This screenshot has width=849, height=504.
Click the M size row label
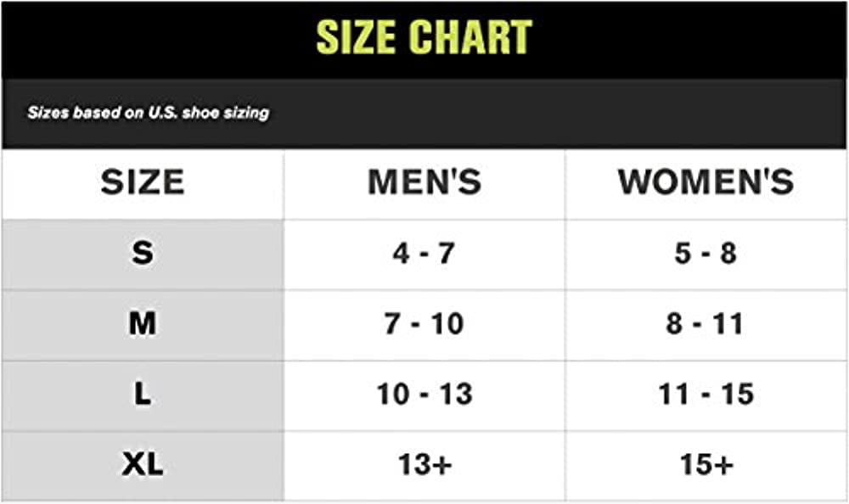[x=143, y=323]
